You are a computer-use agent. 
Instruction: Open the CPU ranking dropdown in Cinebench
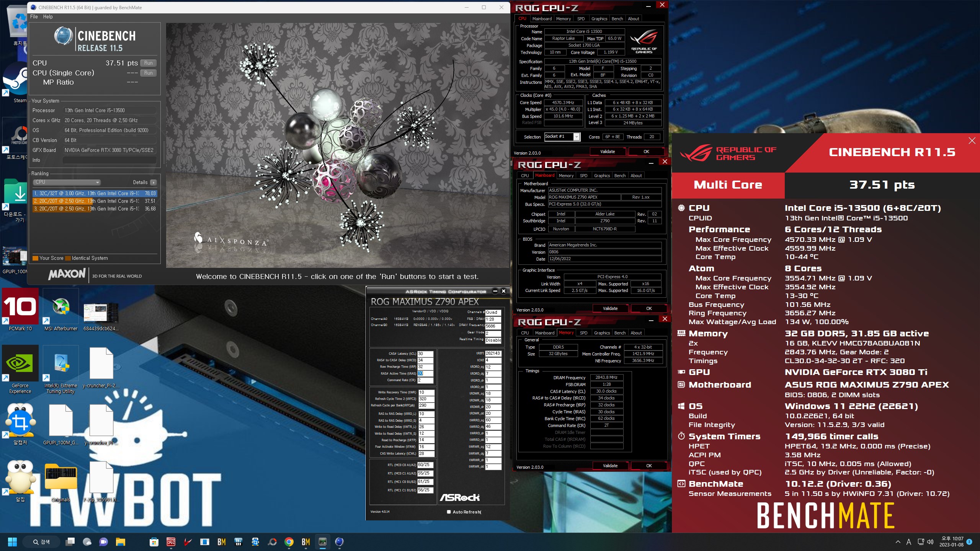67,182
